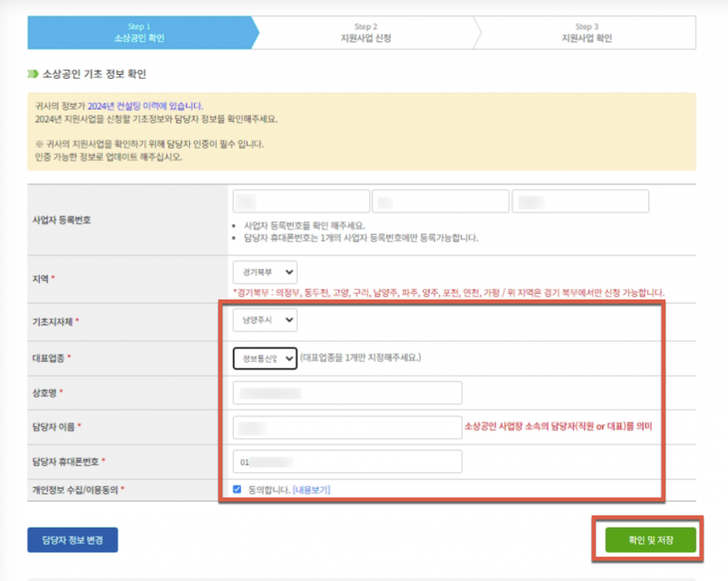The image size is (728, 581).
Task: Click the green arrow icon beside heading
Action: [33, 74]
